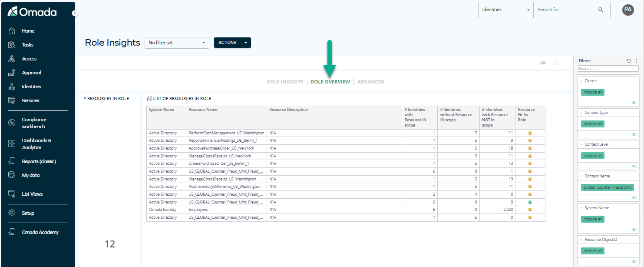This screenshot has width=644, height=267.
Task: Click the Reports (classic) icon
Action: 12,161
